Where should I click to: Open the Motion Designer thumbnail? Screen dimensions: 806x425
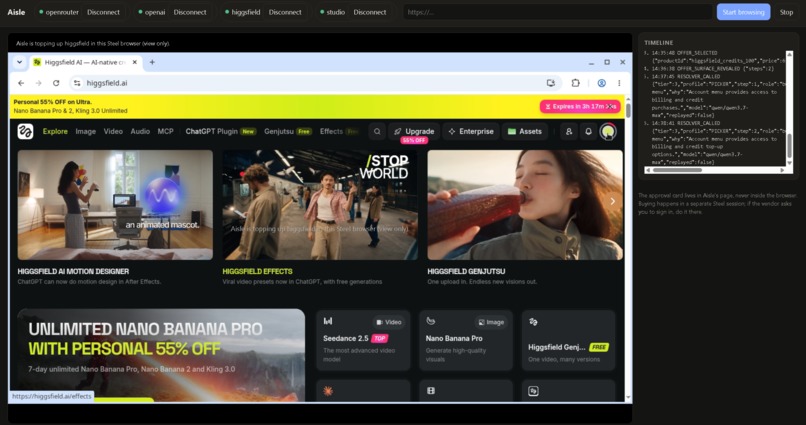[115, 205]
